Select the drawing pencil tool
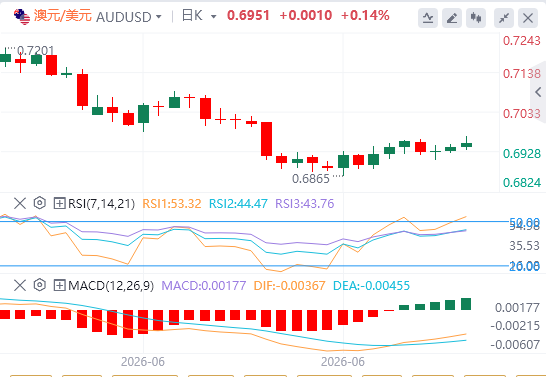Image resolution: width=546 pixels, height=377 pixels. coord(452,18)
